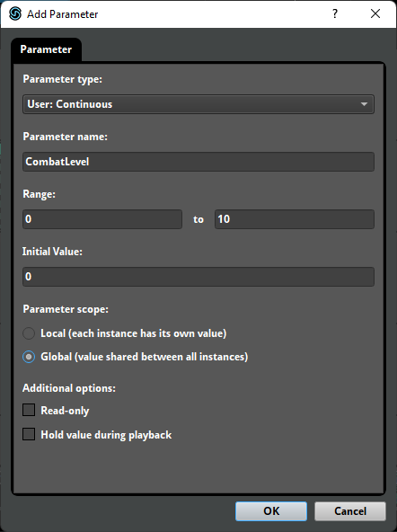Click the "to" text between range fields
Image resolution: width=397 pixels, height=532 pixels.
[x=198, y=219]
